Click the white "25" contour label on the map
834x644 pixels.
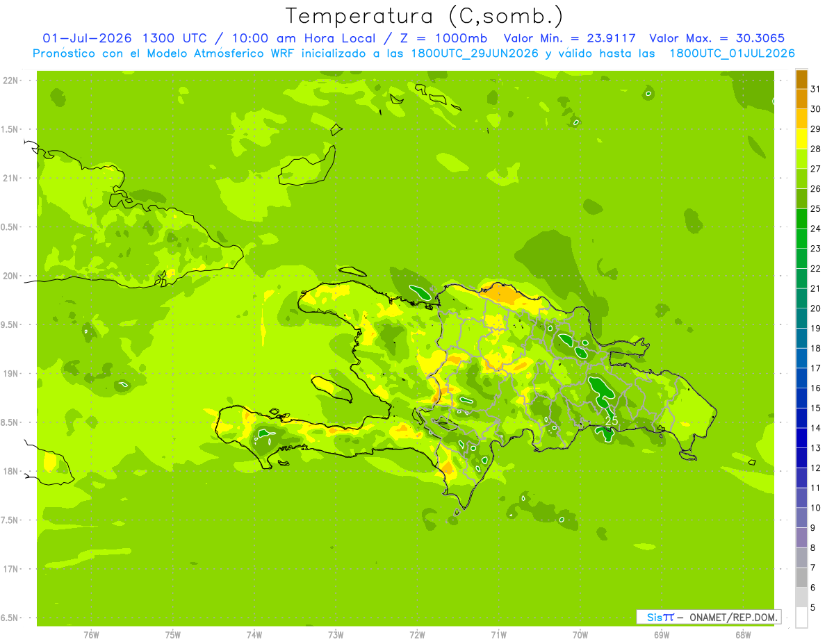pyautogui.click(x=612, y=421)
